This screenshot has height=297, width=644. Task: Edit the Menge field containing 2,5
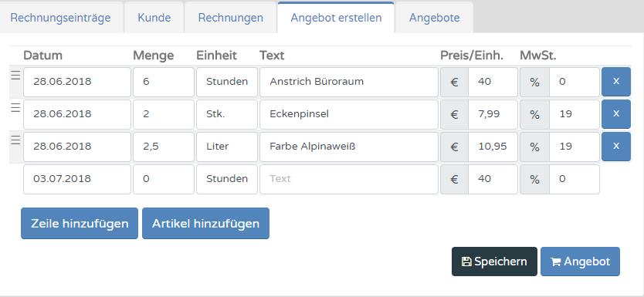164,147
